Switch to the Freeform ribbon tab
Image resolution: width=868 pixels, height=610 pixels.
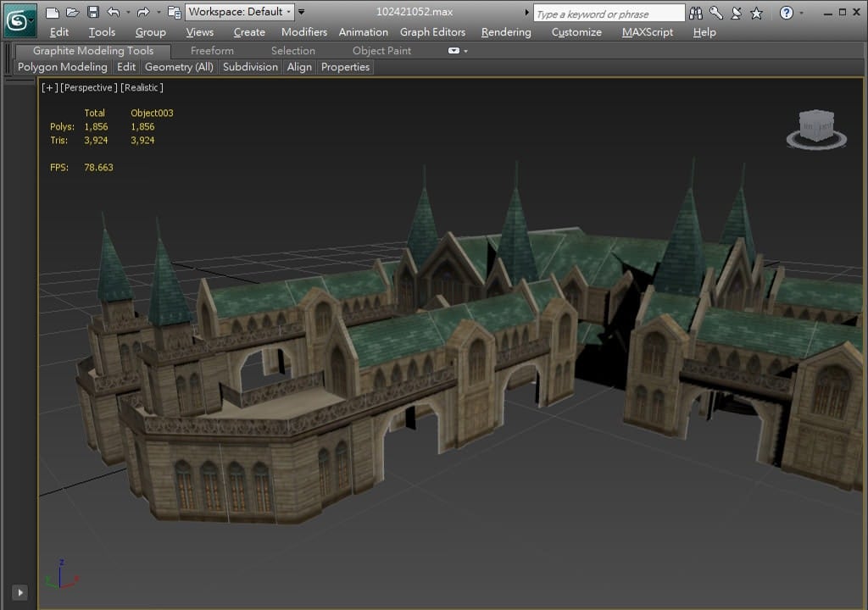[212, 51]
